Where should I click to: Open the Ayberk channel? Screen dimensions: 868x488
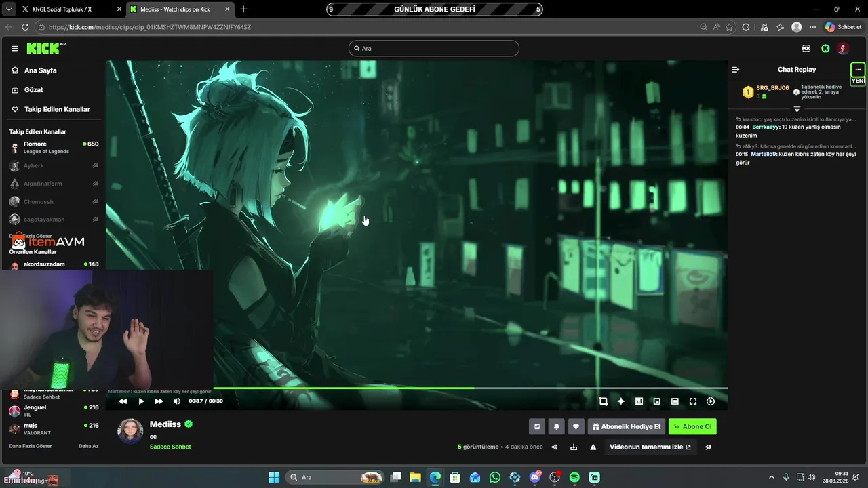point(53,165)
